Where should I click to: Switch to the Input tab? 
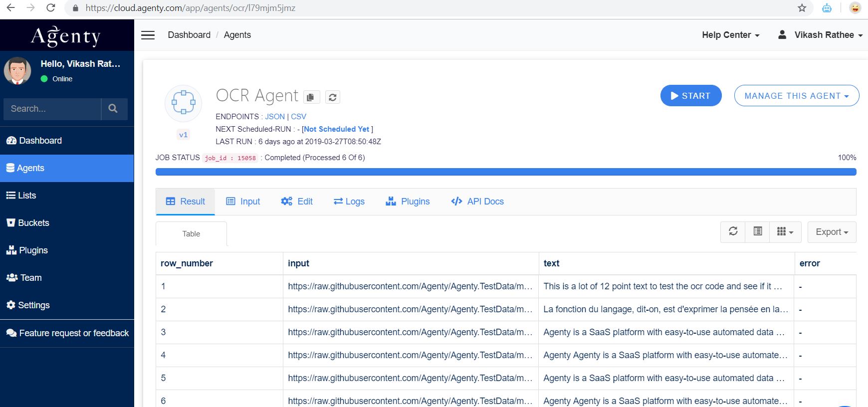(x=243, y=202)
